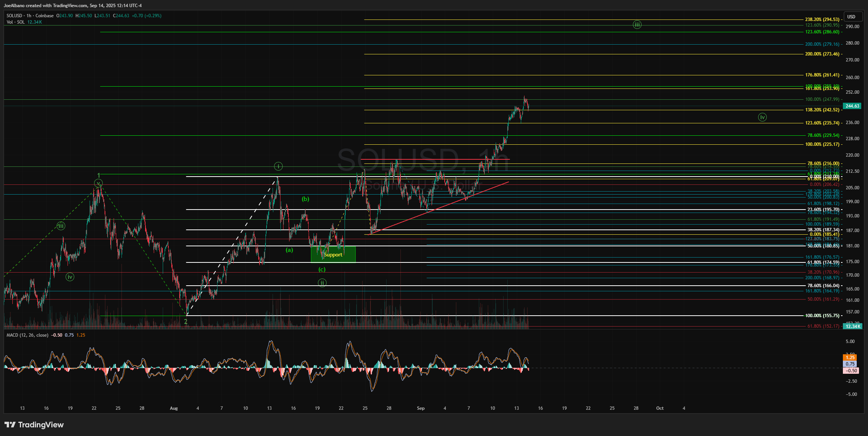Click the Vol · SOL indicator label
The height and width of the screenshot is (436, 868).
tap(16, 22)
